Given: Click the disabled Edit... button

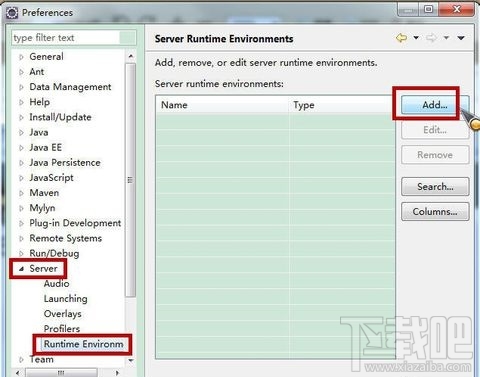Looking at the screenshot, I should tap(435, 130).
